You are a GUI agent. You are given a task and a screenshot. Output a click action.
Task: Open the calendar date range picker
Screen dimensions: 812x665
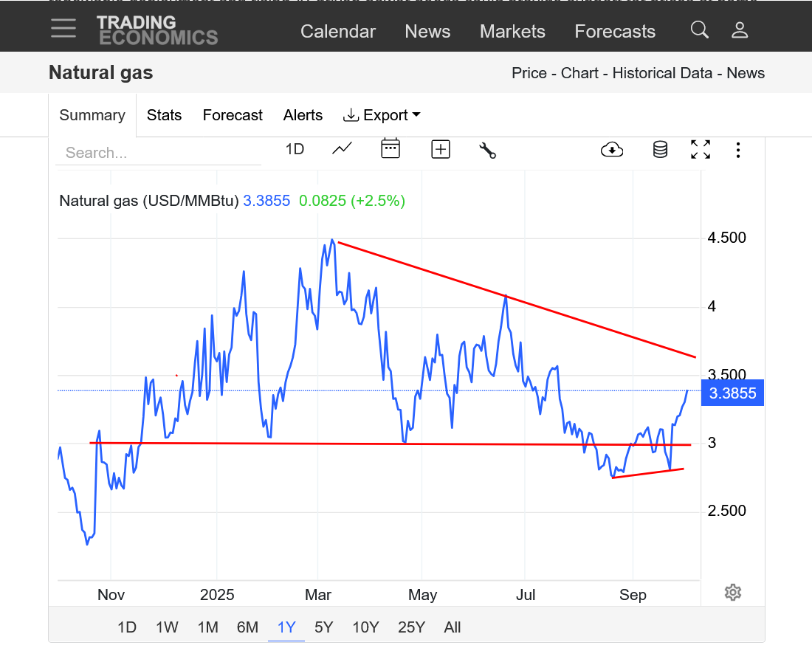click(x=390, y=149)
